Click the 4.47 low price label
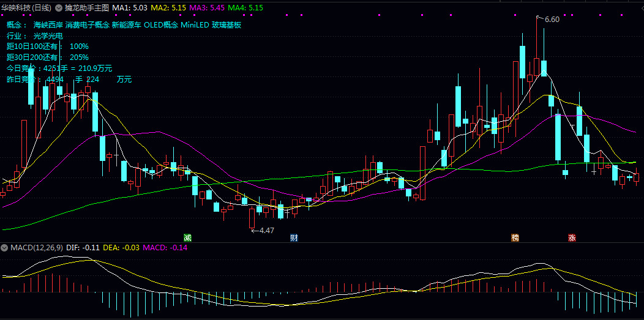Screen dimensions: 644x320 pos(266,231)
